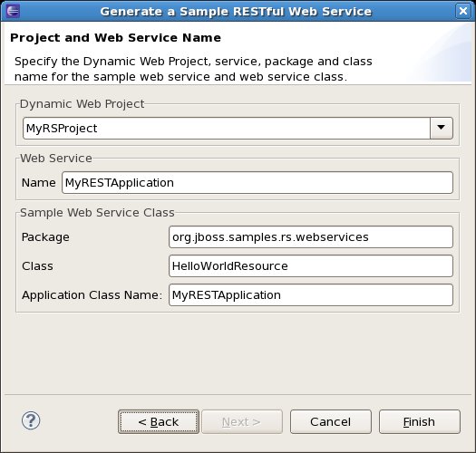Open help via the question mark icon
Screen dimensions: 476x453
(x=31, y=420)
